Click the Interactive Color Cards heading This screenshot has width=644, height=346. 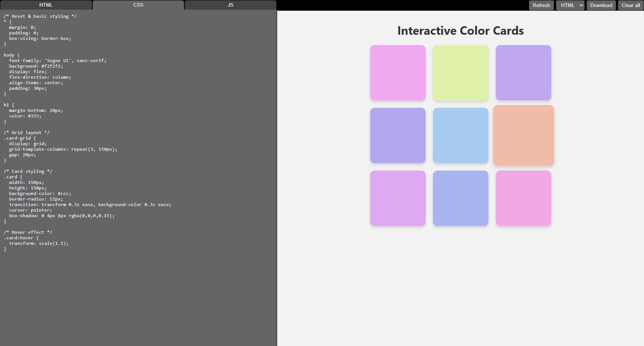pos(460,31)
